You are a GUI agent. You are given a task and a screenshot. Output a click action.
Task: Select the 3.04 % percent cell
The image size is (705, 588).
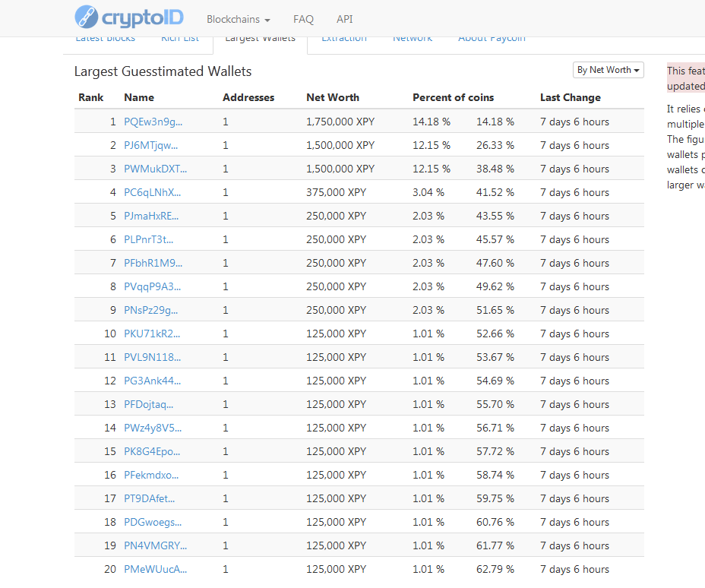tap(428, 192)
